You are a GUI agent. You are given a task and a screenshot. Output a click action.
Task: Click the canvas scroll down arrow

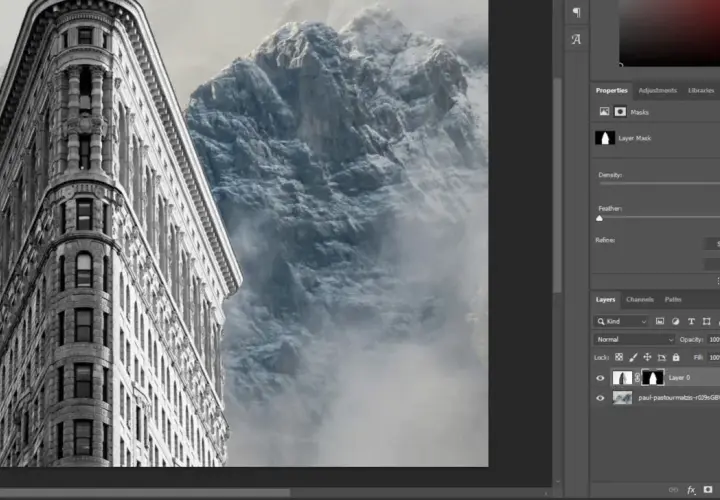[557, 482]
